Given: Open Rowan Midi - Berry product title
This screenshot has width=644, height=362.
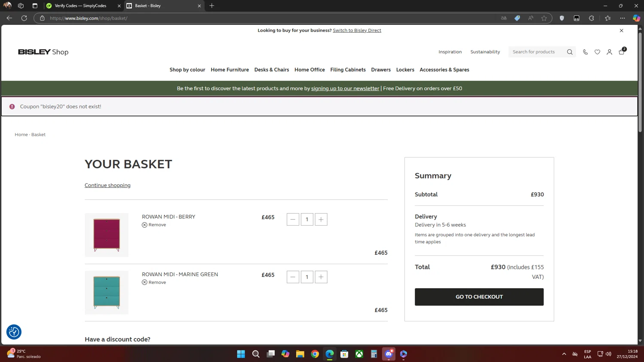Looking at the screenshot, I should (168, 217).
